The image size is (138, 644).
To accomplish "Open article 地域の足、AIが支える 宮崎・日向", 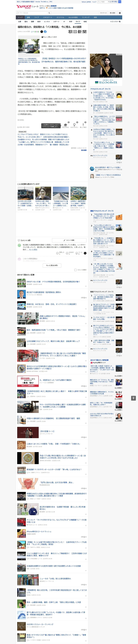I will coord(52,304).
